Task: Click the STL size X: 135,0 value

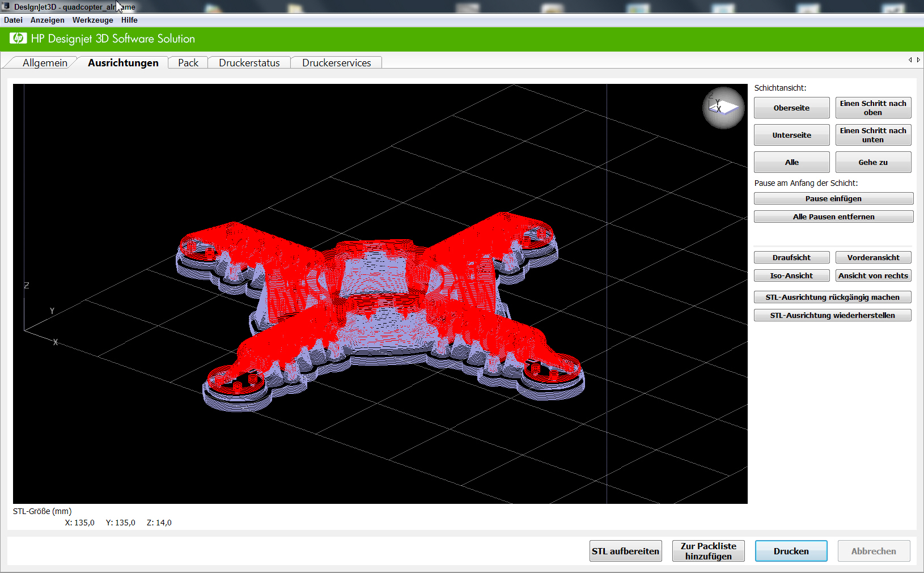Action: [79, 523]
